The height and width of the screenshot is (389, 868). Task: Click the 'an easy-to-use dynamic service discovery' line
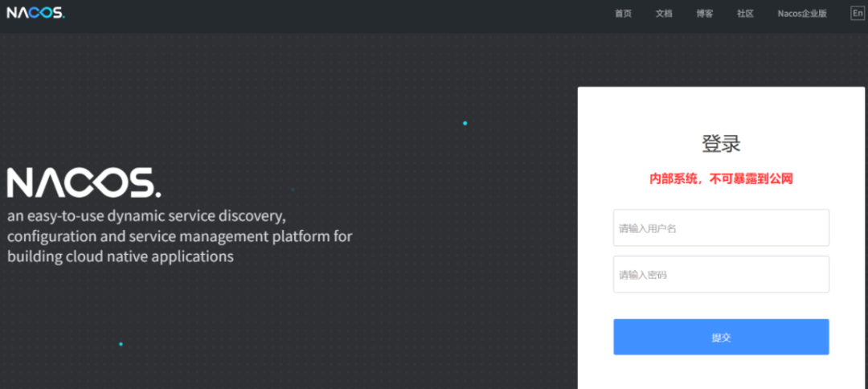(146, 217)
